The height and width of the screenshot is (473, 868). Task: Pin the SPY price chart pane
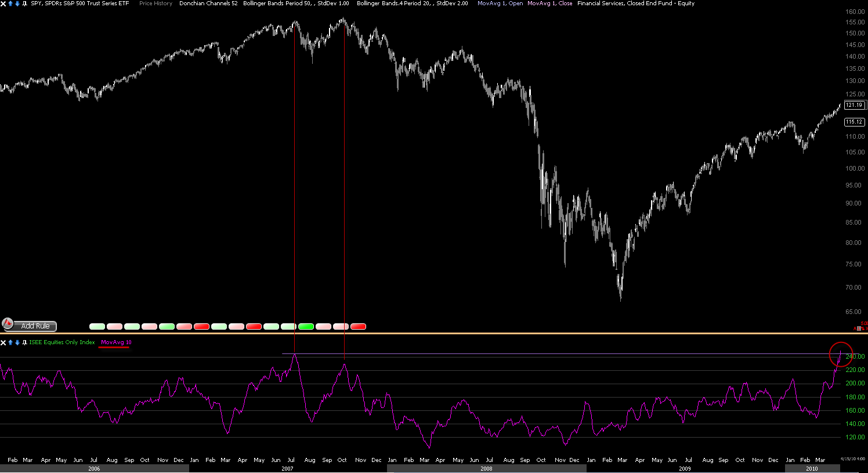coord(24,3)
